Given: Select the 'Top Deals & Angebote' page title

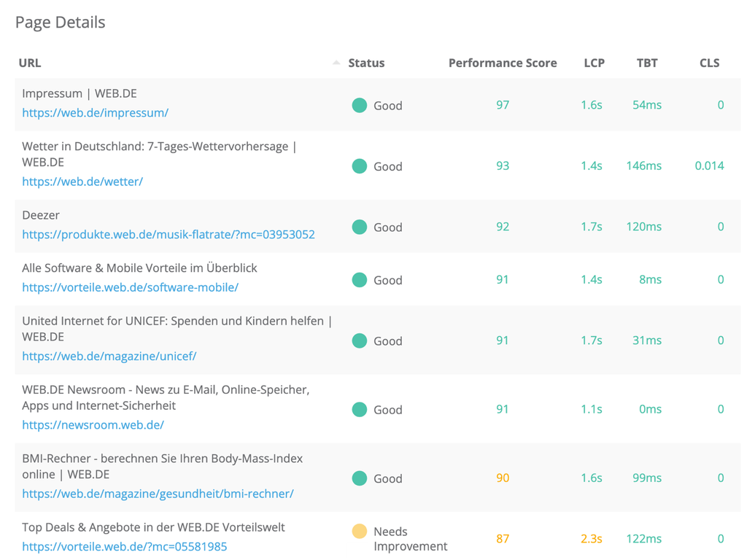Looking at the screenshot, I should tap(153, 527).
